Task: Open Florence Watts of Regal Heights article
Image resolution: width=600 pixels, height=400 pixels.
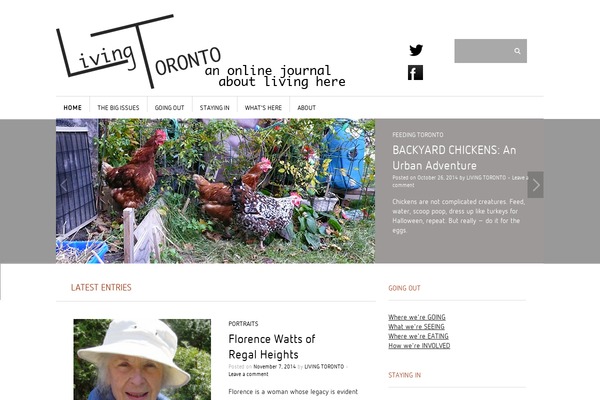Action: coord(272,346)
